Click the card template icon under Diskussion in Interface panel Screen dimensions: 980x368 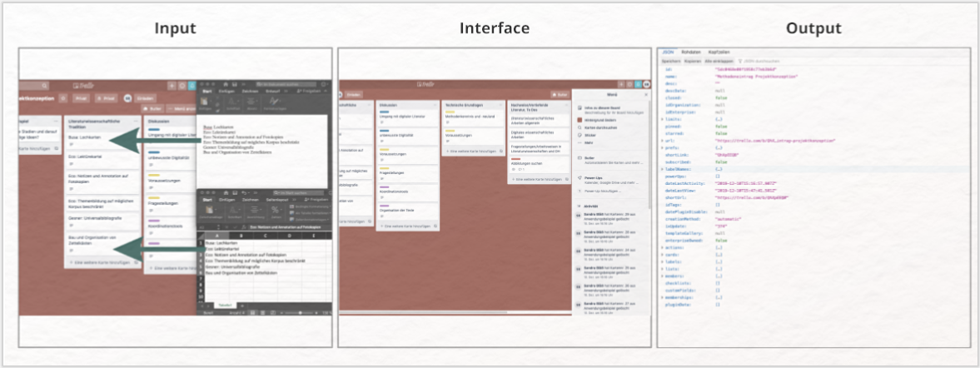(434, 226)
